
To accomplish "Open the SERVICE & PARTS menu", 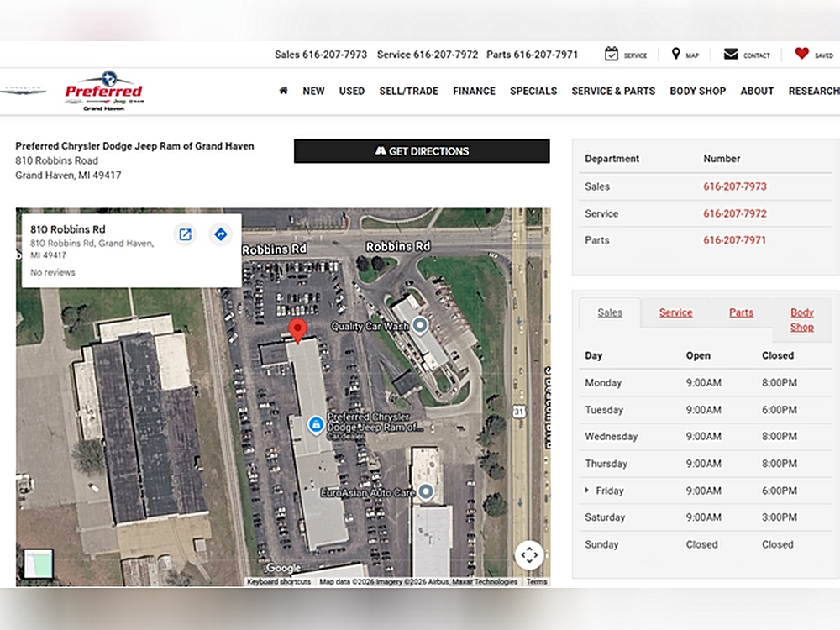I will [613, 91].
